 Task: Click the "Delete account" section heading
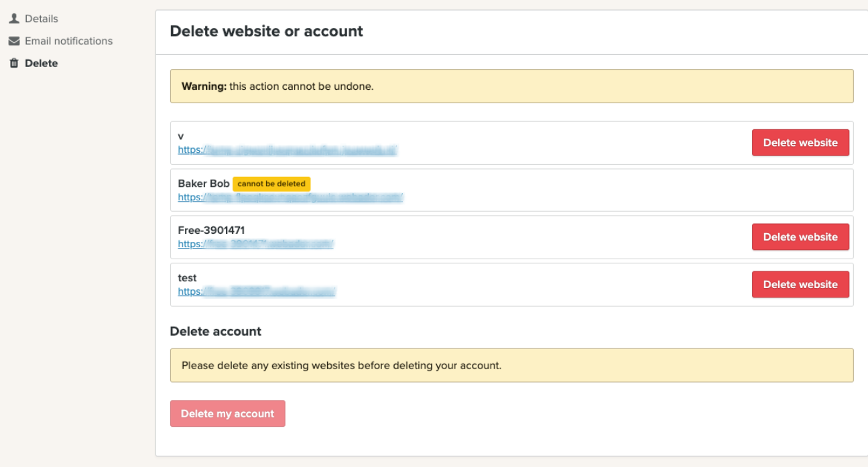coord(215,331)
